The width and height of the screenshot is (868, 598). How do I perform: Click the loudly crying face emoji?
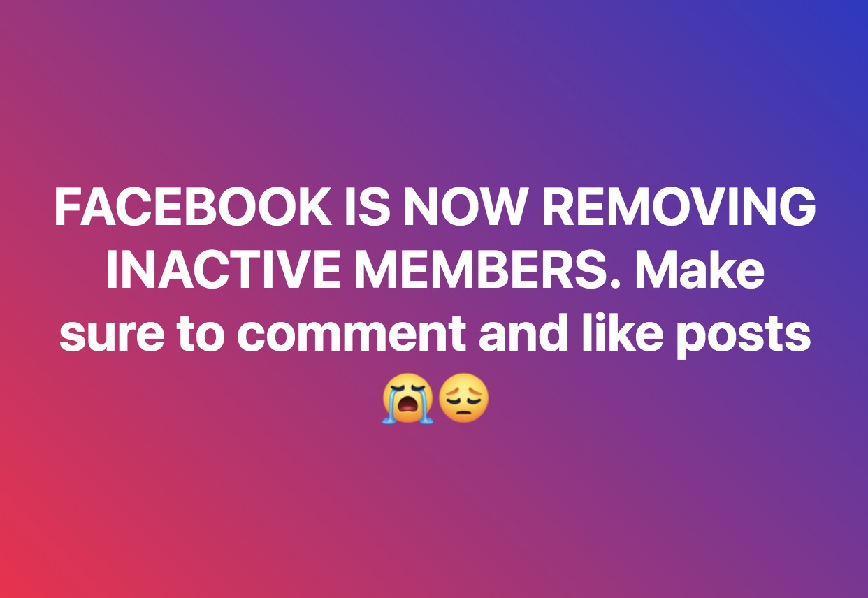tap(407, 399)
